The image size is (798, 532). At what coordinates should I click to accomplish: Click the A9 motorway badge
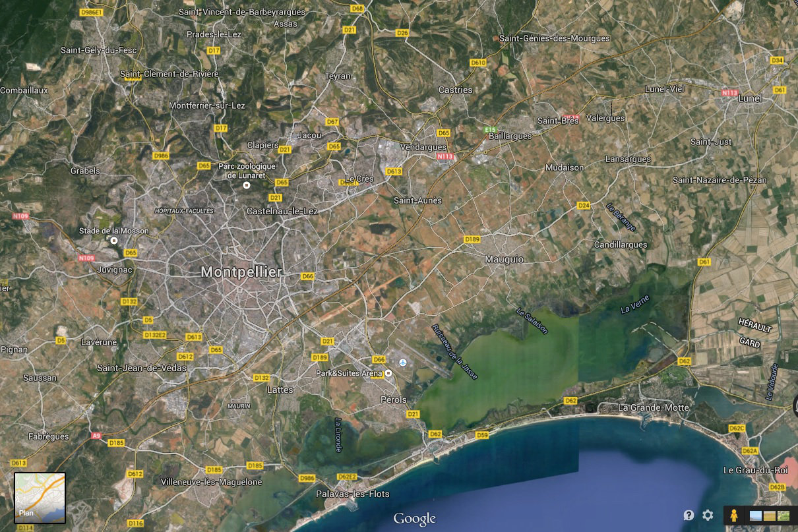tap(96, 436)
